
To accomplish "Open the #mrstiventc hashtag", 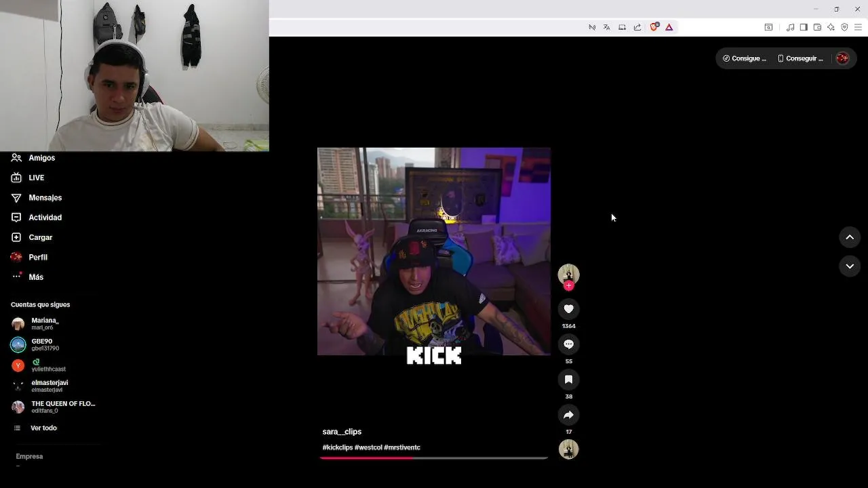I will (402, 447).
